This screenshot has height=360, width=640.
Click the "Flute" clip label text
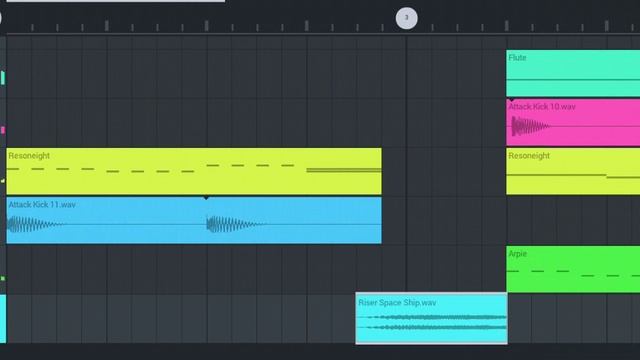(x=517, y=58)
